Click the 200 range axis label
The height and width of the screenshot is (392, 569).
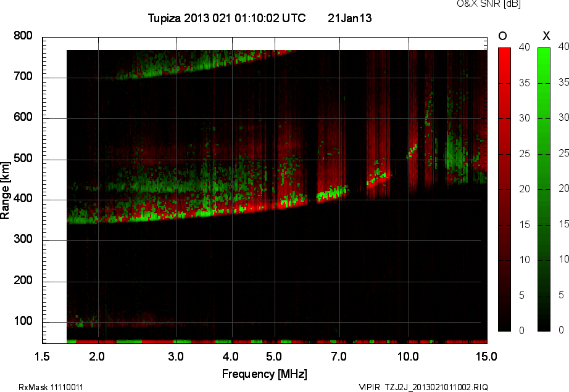pos(23,280)
